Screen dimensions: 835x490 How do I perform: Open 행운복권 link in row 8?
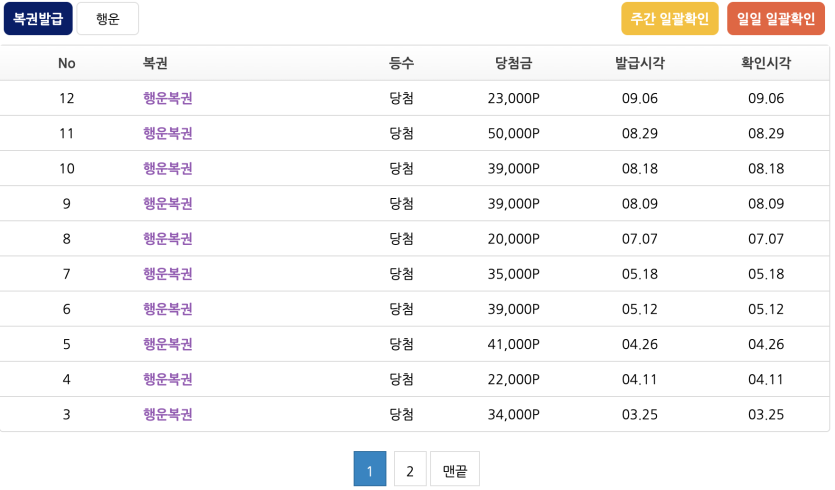pos(168,239)
